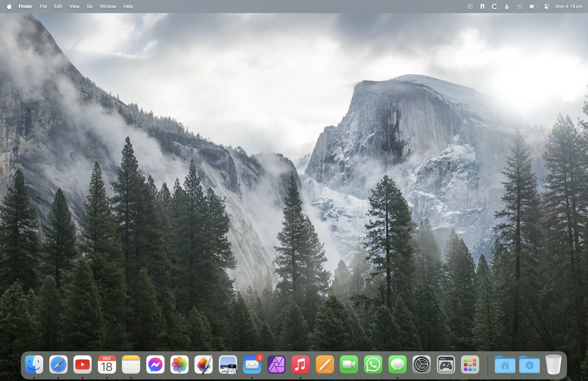The image size is (588, 381).
Task: Launch Affinity Photo from Dock
Action: coord(276,365)
